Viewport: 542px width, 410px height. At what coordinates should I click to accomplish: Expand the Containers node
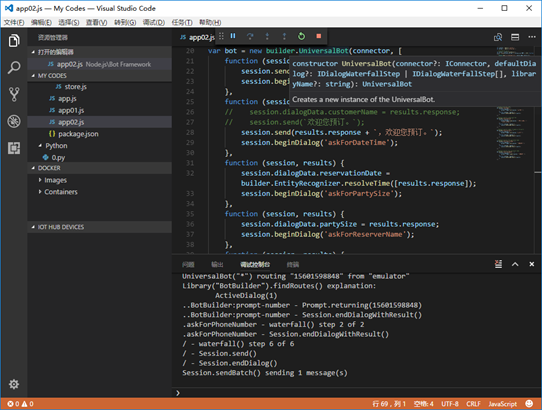click(40, 192)
